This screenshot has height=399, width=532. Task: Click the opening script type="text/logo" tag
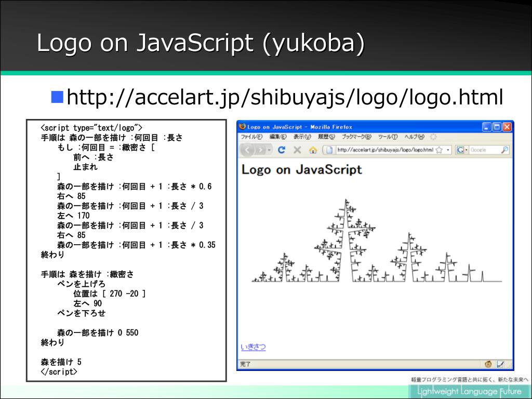(91, 128)
